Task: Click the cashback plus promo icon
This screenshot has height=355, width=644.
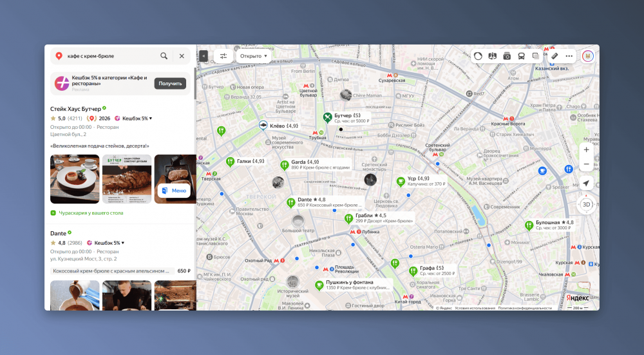Action: point(62,83)
